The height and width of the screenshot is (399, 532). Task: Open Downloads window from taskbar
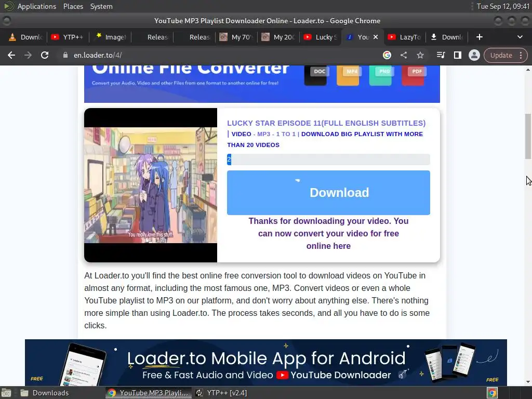click(46, 393)
